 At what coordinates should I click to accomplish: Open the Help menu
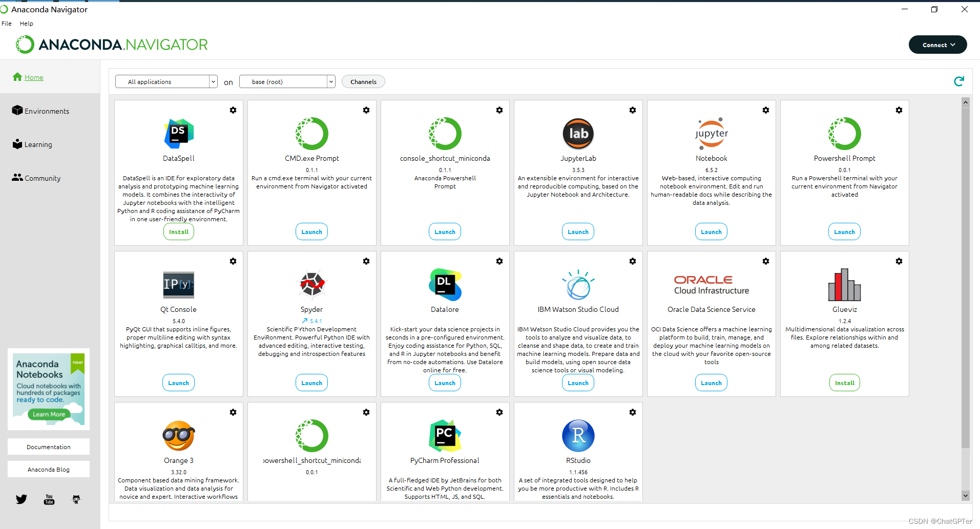pos(27,24)
